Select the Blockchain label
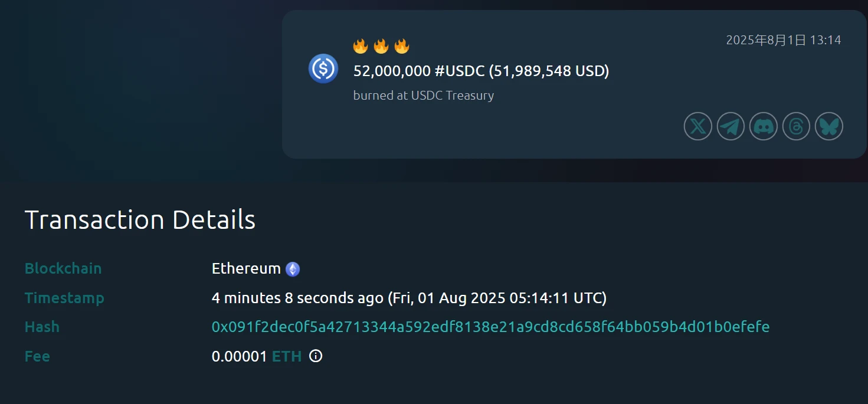 (x=63, y=268)
